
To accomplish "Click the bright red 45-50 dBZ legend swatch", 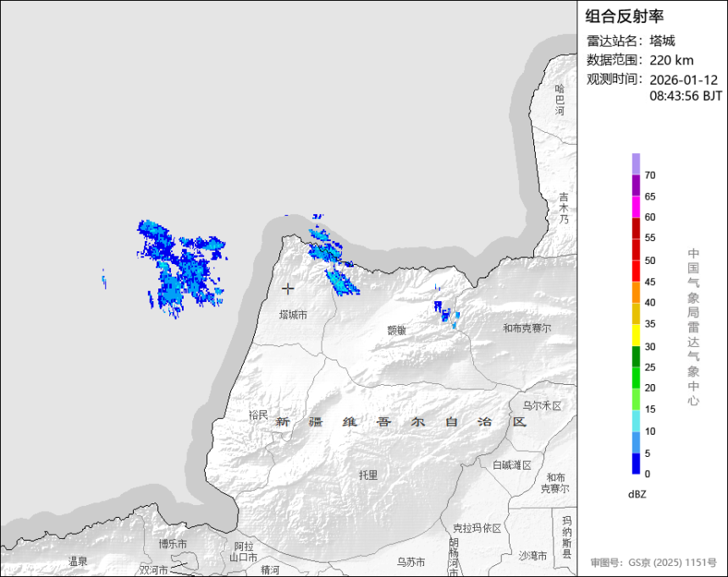I will (636, 271).
